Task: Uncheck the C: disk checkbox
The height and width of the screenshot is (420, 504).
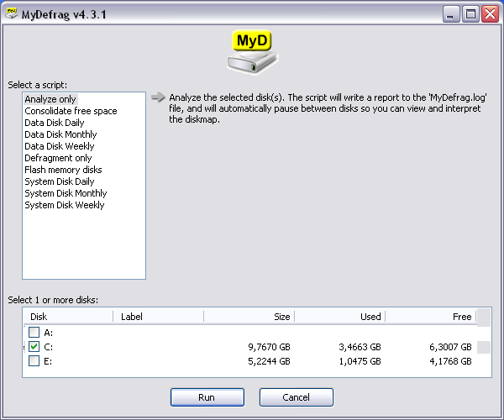Action: click(34, 346)
